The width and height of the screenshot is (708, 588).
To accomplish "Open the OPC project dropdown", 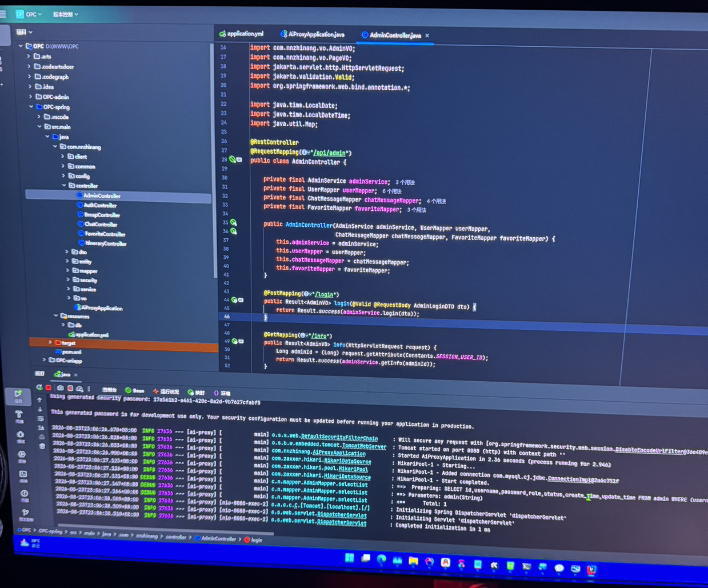I will pyautogui.click(x=29, y=14).
